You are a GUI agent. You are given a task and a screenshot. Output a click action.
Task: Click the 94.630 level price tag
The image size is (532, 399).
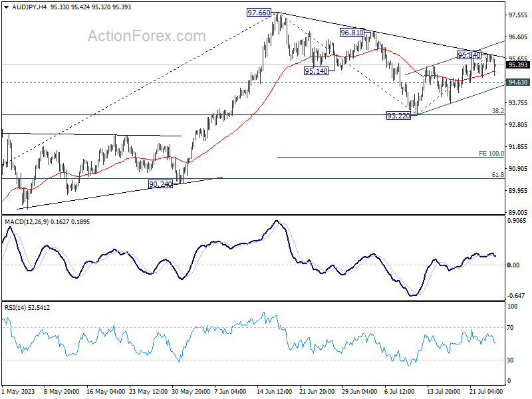coord(518,82)
